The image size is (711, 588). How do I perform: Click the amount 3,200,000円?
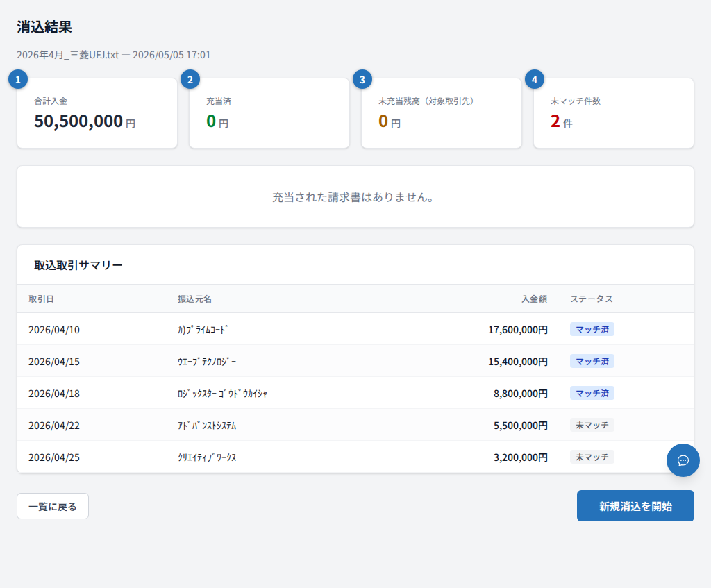[521, 457]
